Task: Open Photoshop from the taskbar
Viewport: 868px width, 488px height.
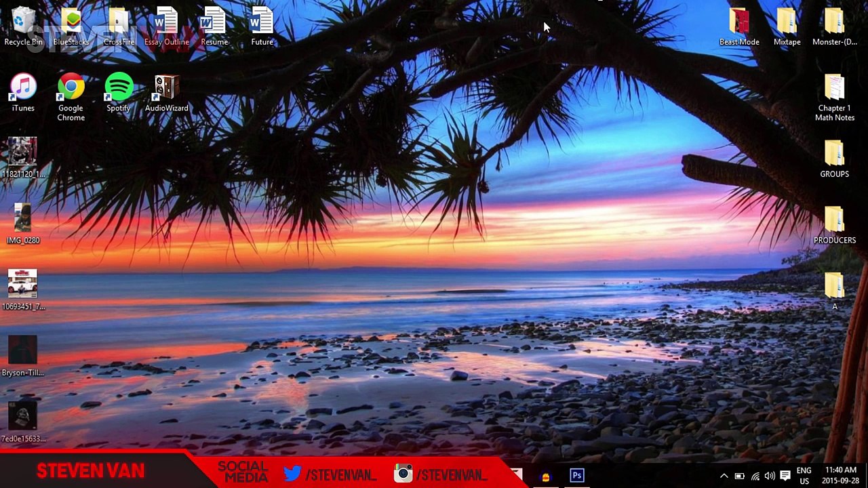Action: pos(577,476)
